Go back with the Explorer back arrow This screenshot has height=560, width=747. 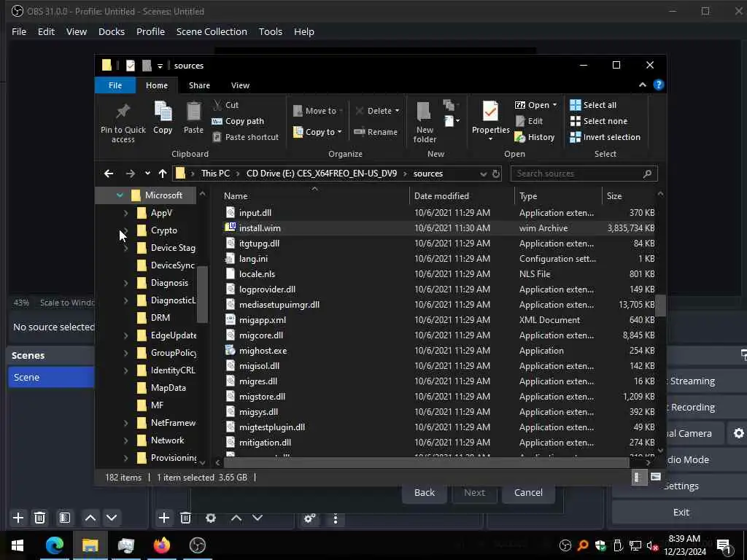click(109, 174)
